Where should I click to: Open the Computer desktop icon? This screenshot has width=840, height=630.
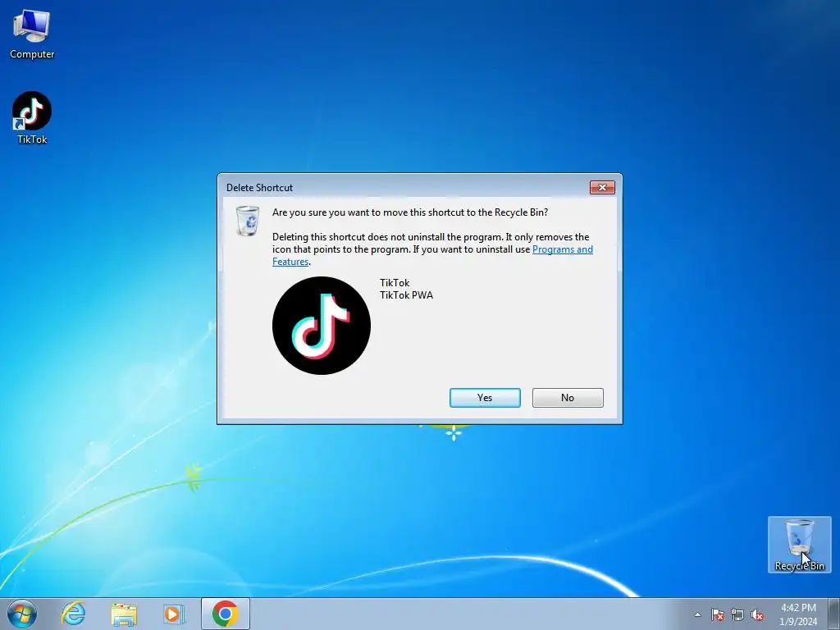click(32, 34)
